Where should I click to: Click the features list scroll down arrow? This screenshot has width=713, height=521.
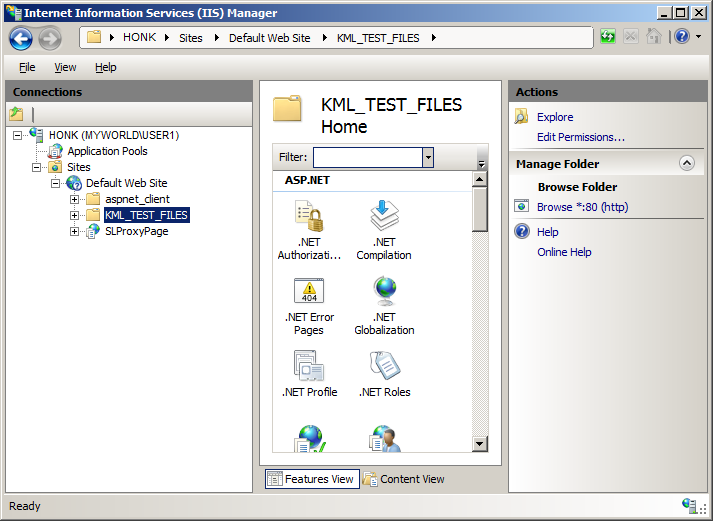coord(479,444)
